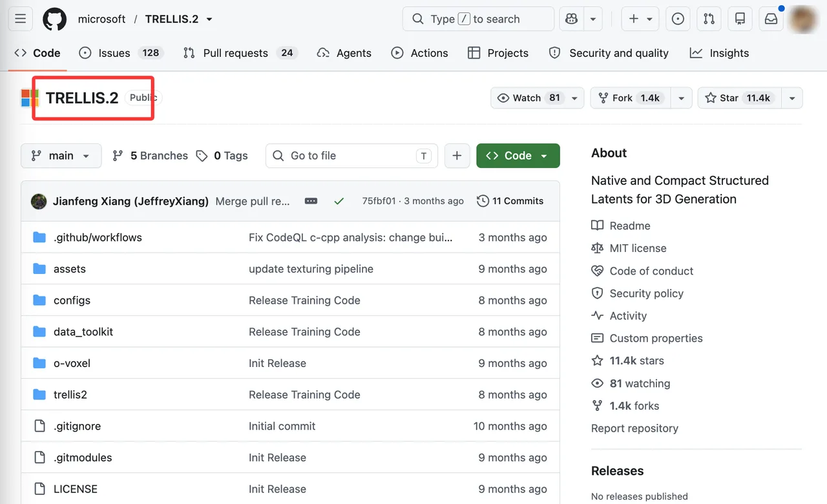The height and width of the screenshot is (504, 827).
Task: Show the latest commit details ellipsis
Action: click(311, 201)
